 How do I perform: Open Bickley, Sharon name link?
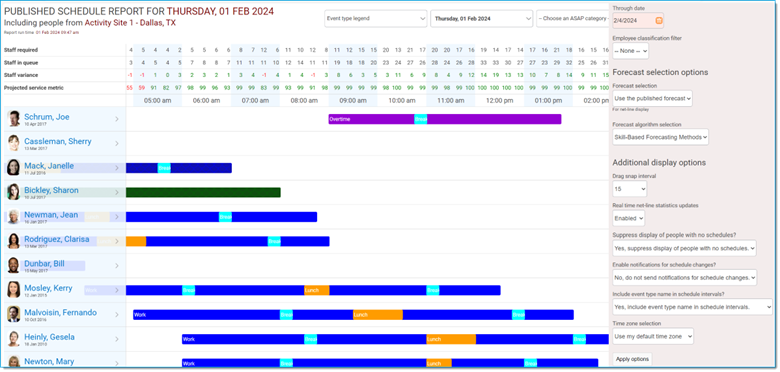(x=51, y=190)
